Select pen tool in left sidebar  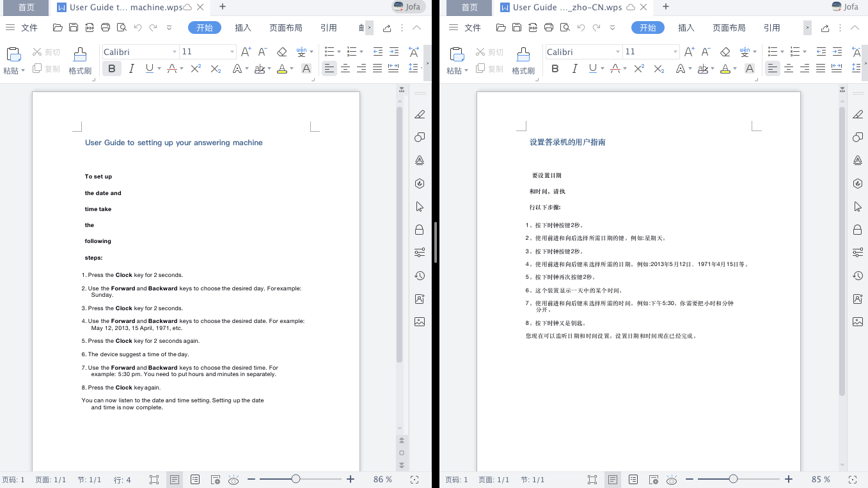420,114
